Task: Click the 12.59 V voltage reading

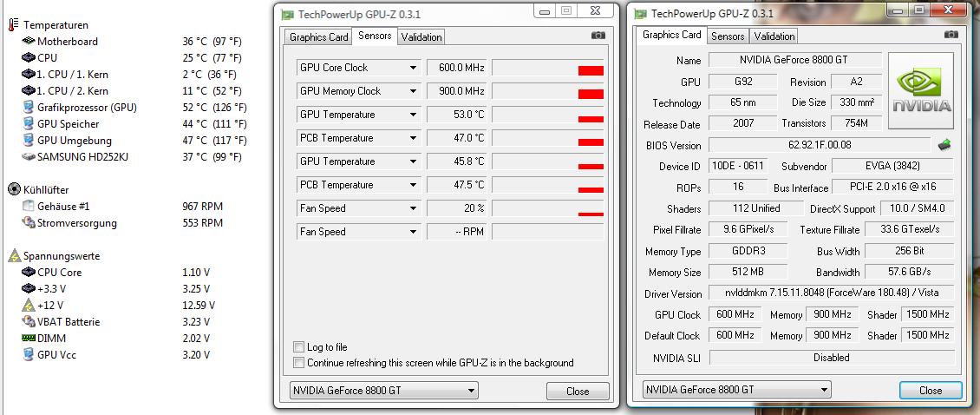Action: [x=199, y=306]
